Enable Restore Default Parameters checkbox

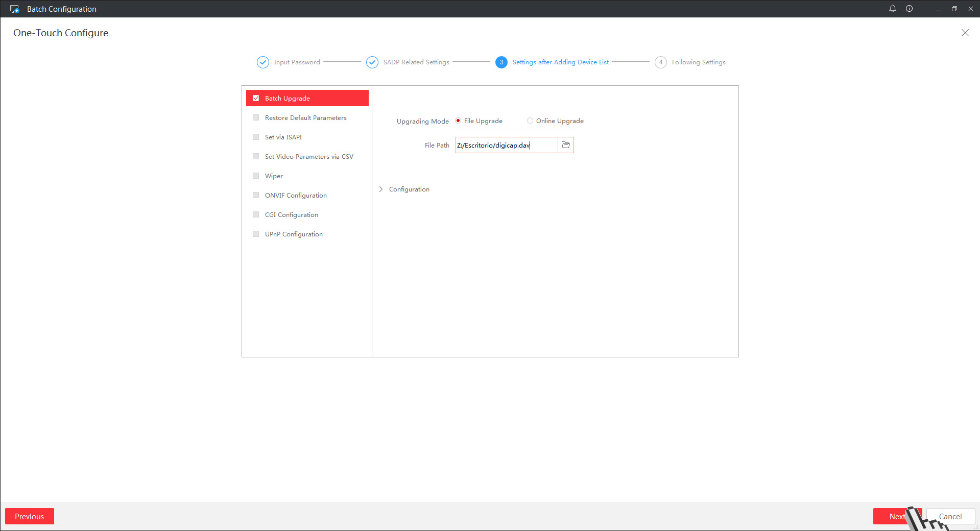point(256,117)
